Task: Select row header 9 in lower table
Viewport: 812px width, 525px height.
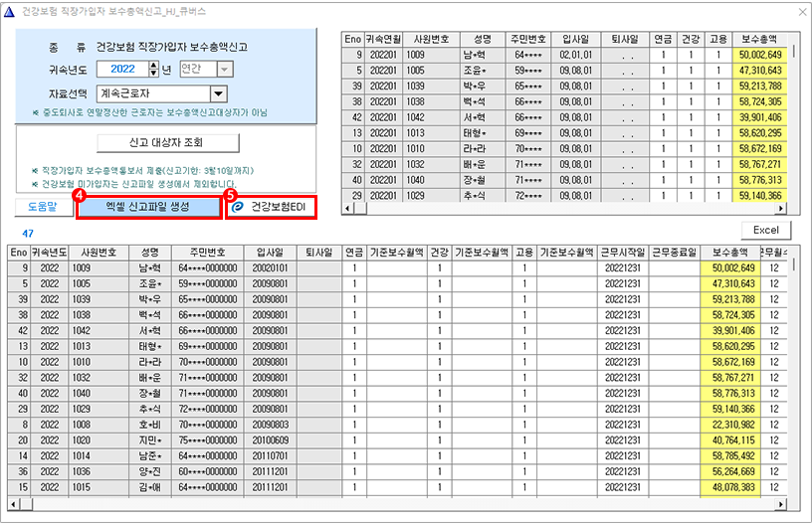Action: coord(19,267)
